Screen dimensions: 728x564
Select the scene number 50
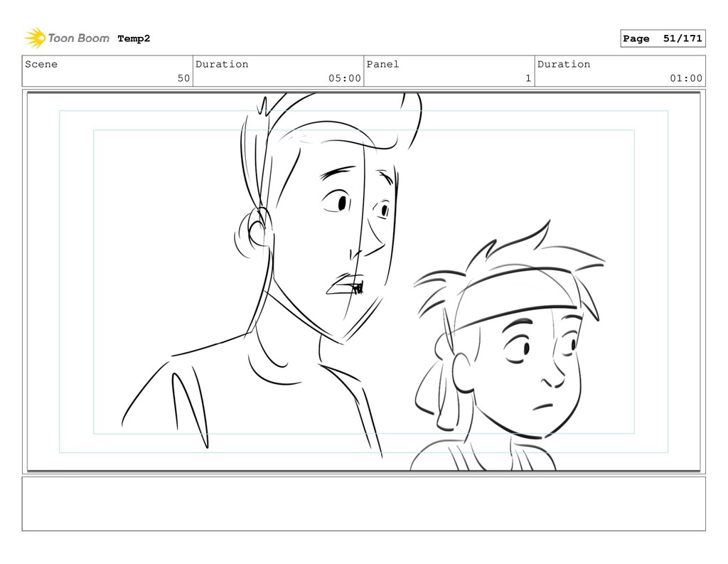pos(184,78)
